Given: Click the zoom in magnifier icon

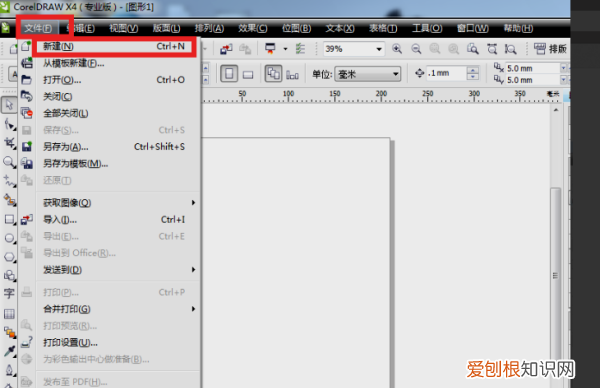Looking at the screenshot, I should [x=397, y=49].
